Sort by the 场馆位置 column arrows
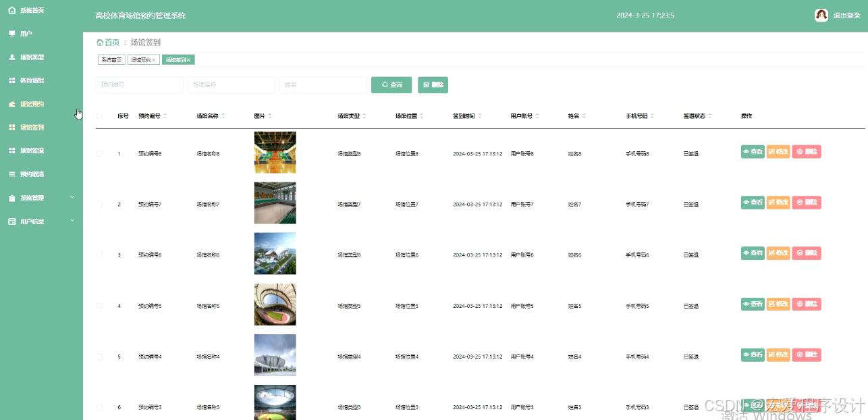This screenshot has width=868, height=420. click(422, 116)
